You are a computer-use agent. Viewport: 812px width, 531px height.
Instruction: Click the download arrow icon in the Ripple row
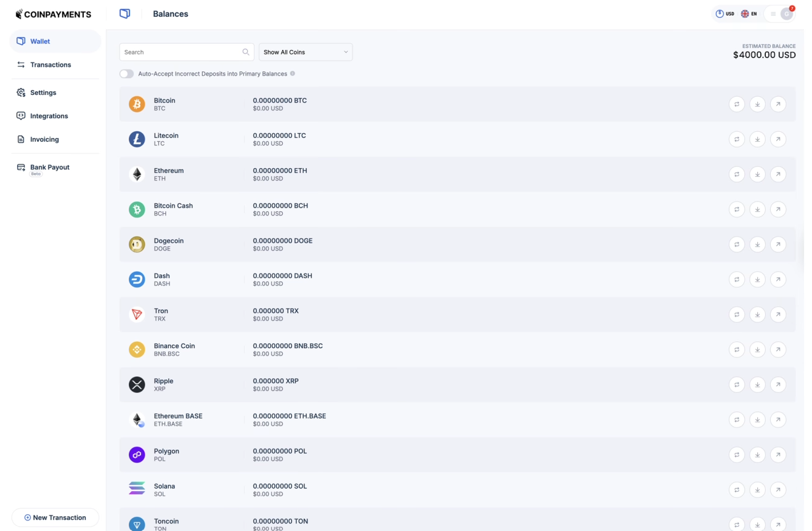coord(757,385)
